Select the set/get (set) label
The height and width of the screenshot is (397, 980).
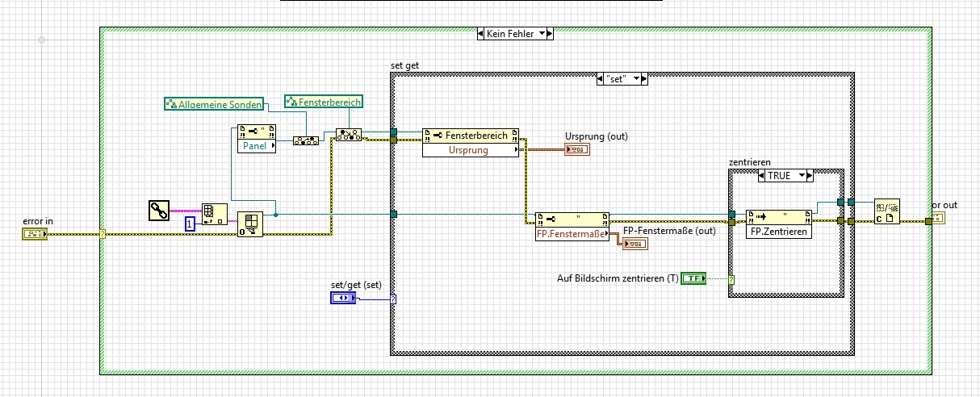pyautogui.click(x=355, y=285)
